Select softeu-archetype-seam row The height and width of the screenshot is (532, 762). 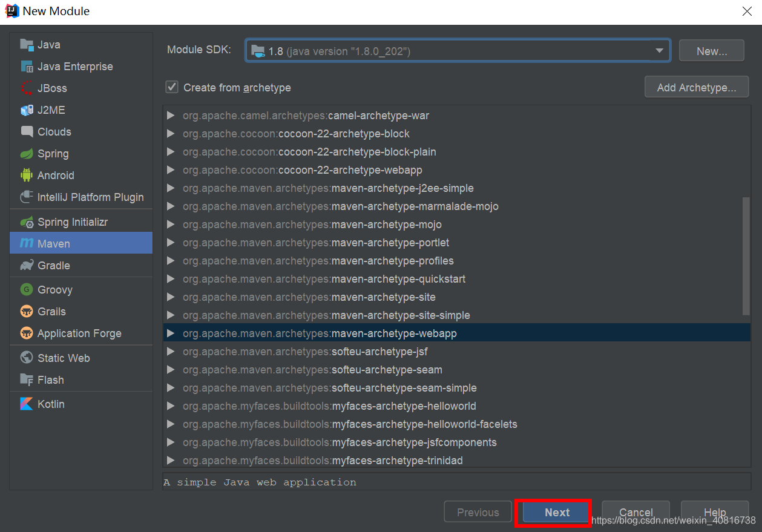point(457,370)
